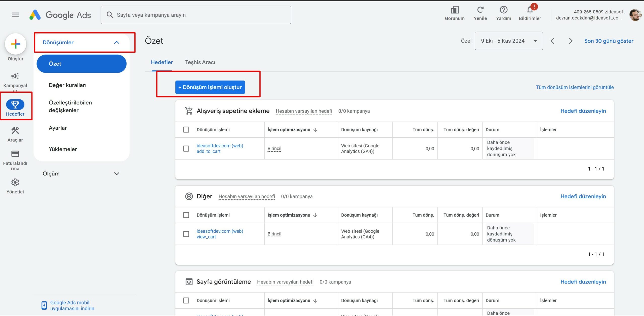Switch to the Teşhis Aracı tab
This screenshot has height=316, width=644.
click(200, 62)
